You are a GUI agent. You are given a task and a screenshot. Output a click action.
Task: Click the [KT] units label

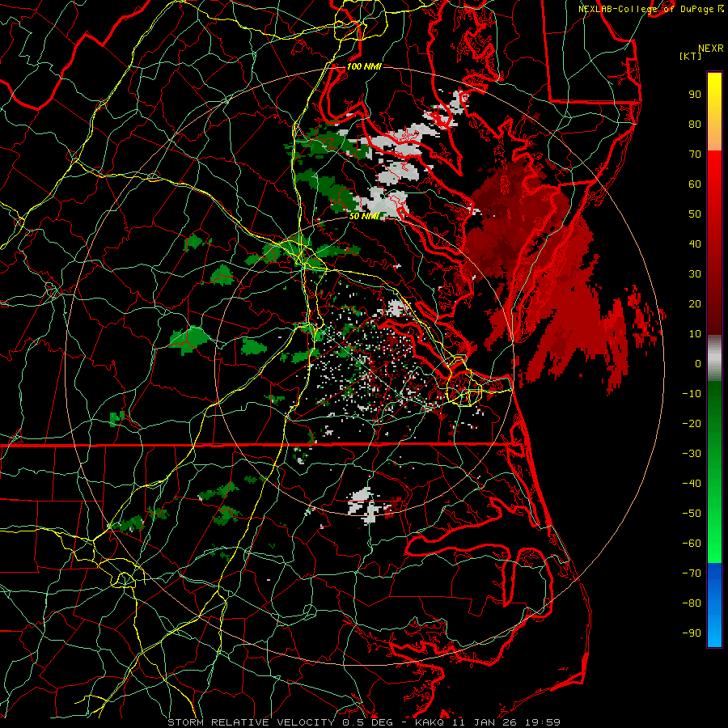coord(691,56)
